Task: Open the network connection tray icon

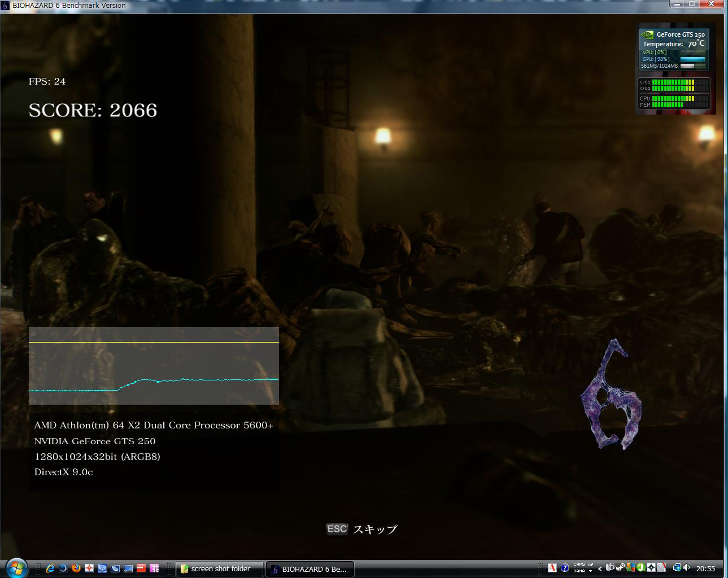Action: [x=677, y=568]
